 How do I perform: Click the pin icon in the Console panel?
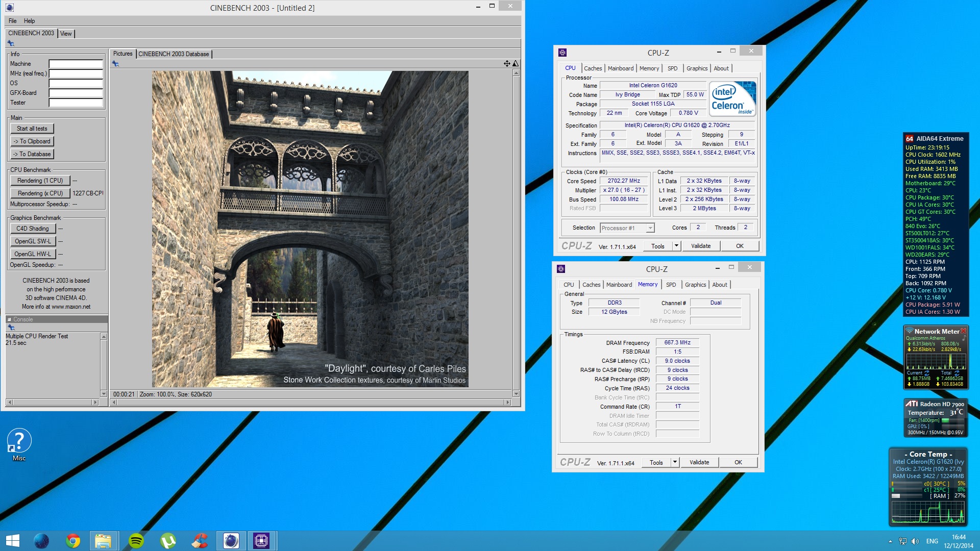pyautogui.click(x=11, y=328)
